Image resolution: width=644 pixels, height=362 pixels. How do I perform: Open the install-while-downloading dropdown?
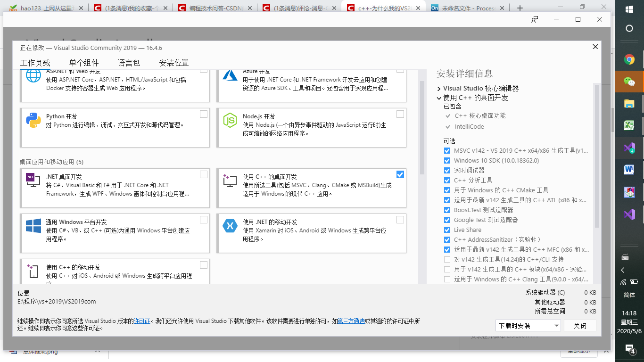pyautogui.click(x=528, y=326)
